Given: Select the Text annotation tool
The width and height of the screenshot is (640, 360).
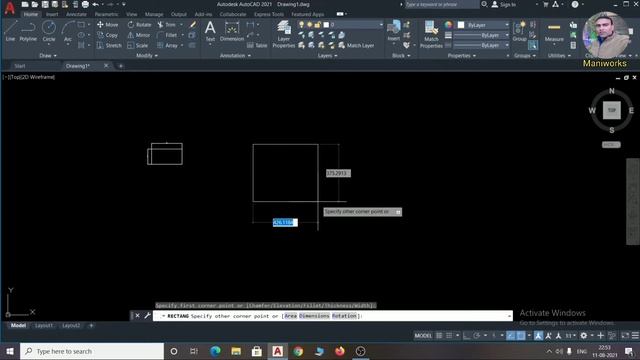Looking at the screenshot, I should 210,31.
